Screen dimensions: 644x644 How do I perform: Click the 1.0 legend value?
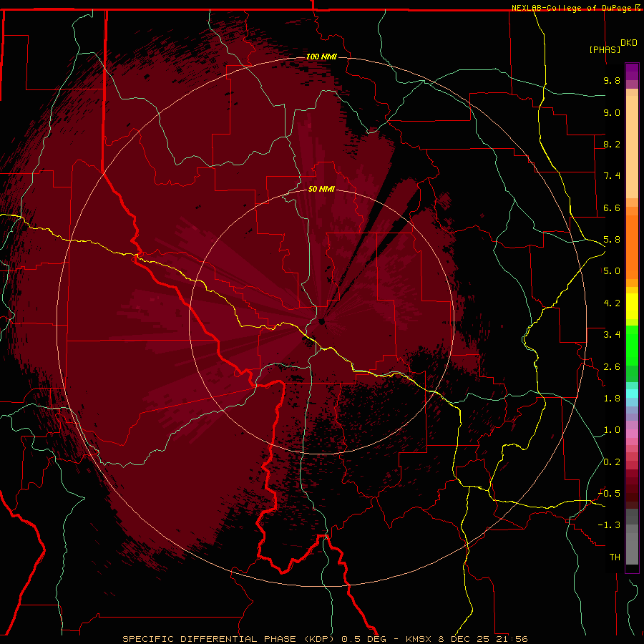pos(612,430)
